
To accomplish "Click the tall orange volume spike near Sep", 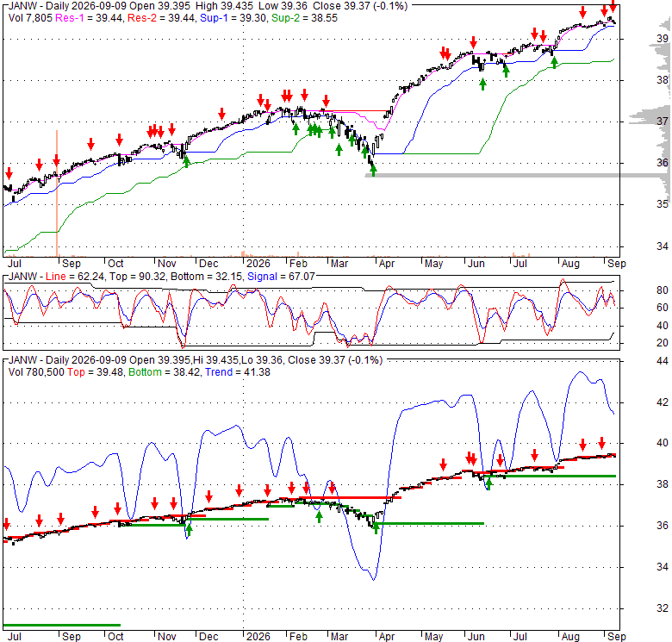I will tap(57, 193).
